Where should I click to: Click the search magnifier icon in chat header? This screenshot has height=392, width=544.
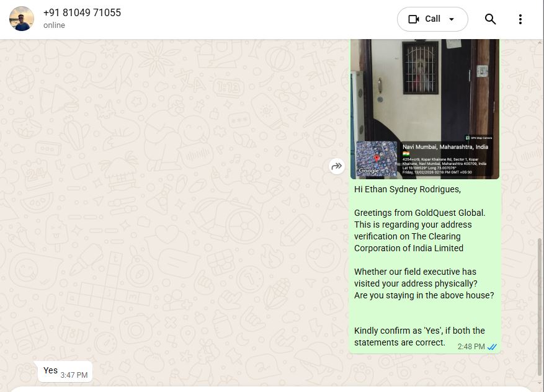point(490,19)
